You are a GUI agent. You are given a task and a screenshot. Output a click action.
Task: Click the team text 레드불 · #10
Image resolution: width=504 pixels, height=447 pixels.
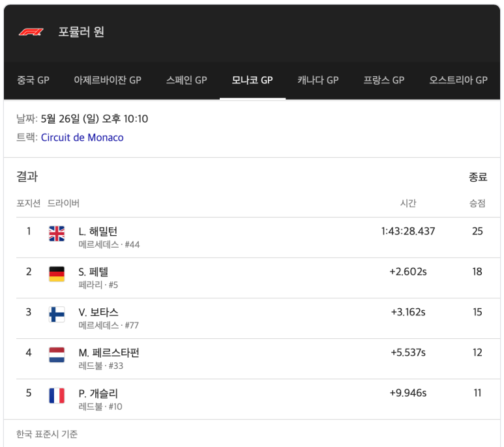point(100,407)
